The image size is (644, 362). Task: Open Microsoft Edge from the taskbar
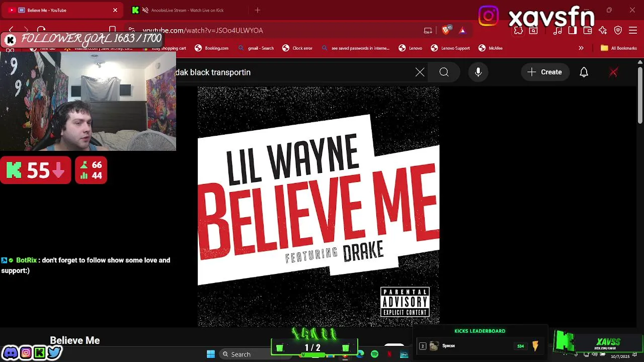pos(360,354)
